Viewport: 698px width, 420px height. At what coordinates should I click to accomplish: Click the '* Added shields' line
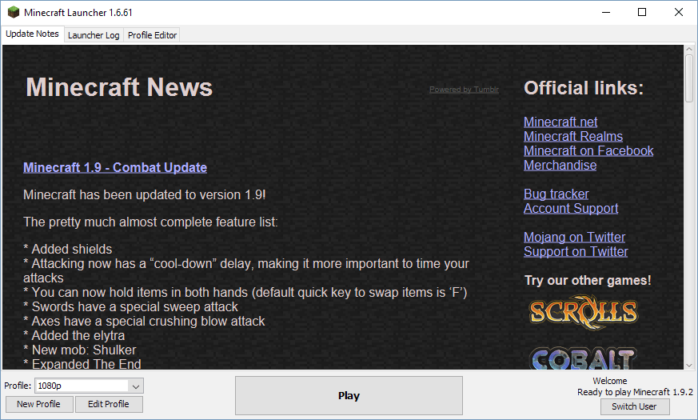click(x=68, y=249)
